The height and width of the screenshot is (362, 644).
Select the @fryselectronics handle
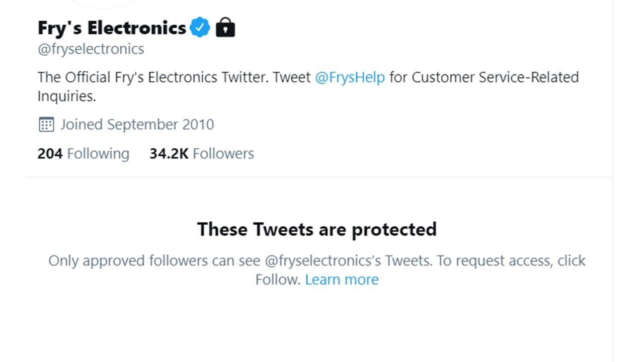tap(91, 48)
